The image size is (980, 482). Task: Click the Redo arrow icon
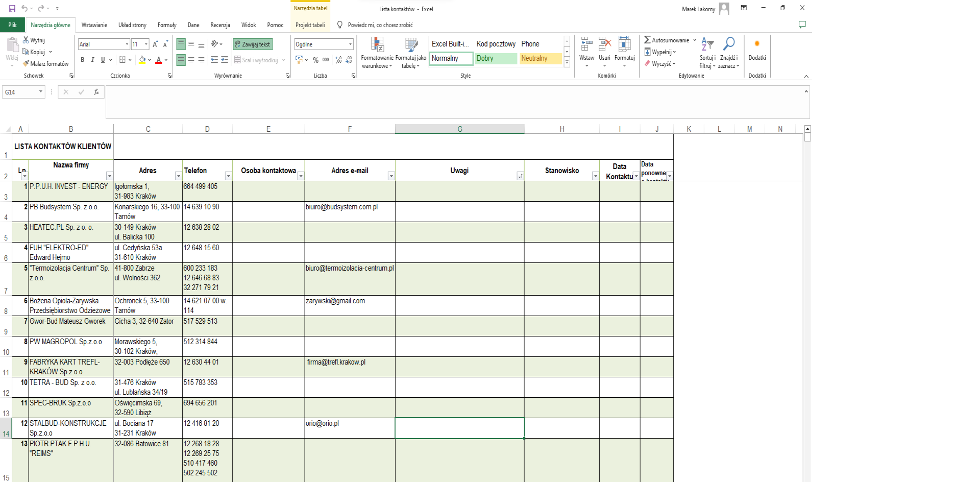[41, 9]
